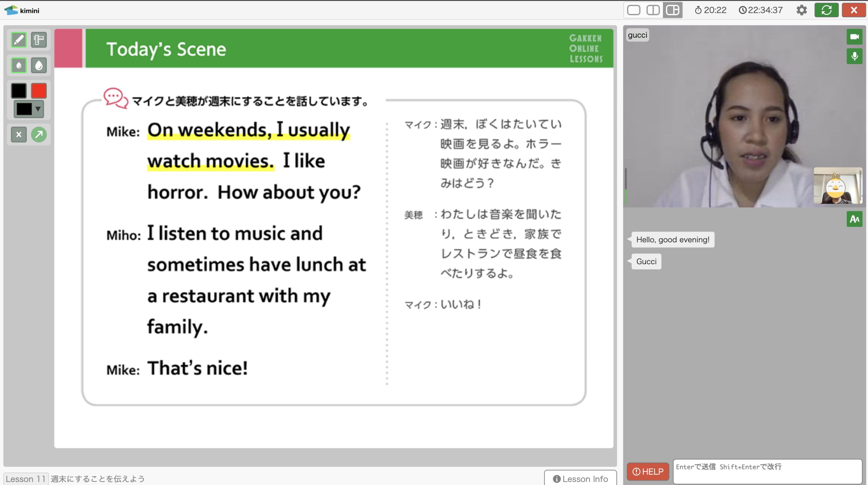Toggle the camera on/off
This screenshot has height=485, width=868.
point(854,37)
